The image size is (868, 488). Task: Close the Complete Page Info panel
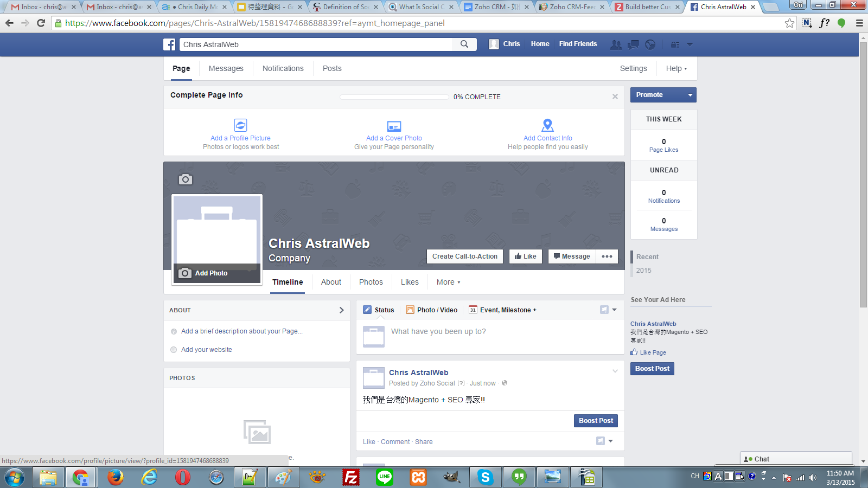pos(615,97)
